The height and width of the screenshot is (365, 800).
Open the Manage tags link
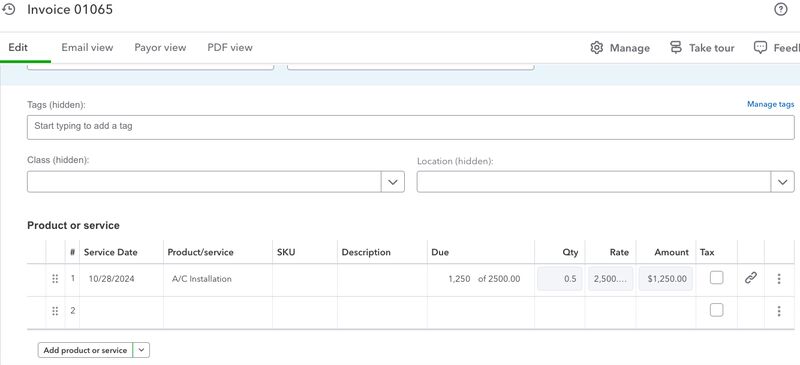click(x=770, y=104)
